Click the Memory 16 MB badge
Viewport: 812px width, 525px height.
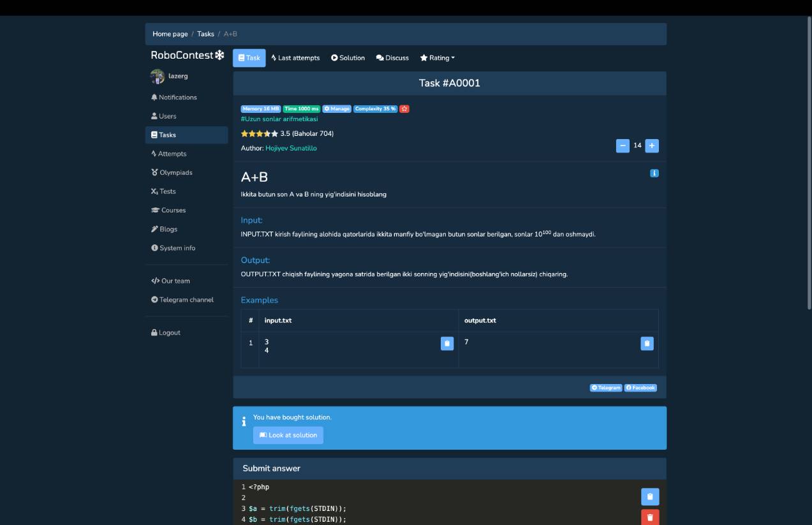[261, 108]
